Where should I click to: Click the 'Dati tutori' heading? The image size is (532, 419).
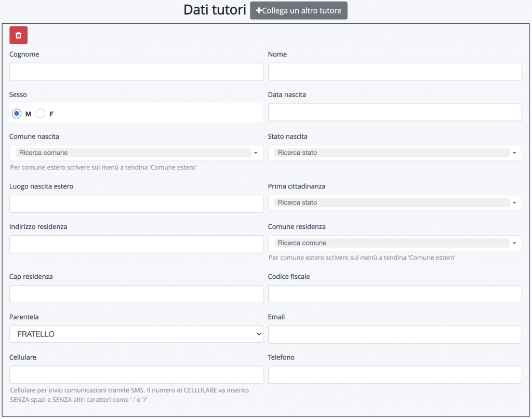click(x=215, y=10)
